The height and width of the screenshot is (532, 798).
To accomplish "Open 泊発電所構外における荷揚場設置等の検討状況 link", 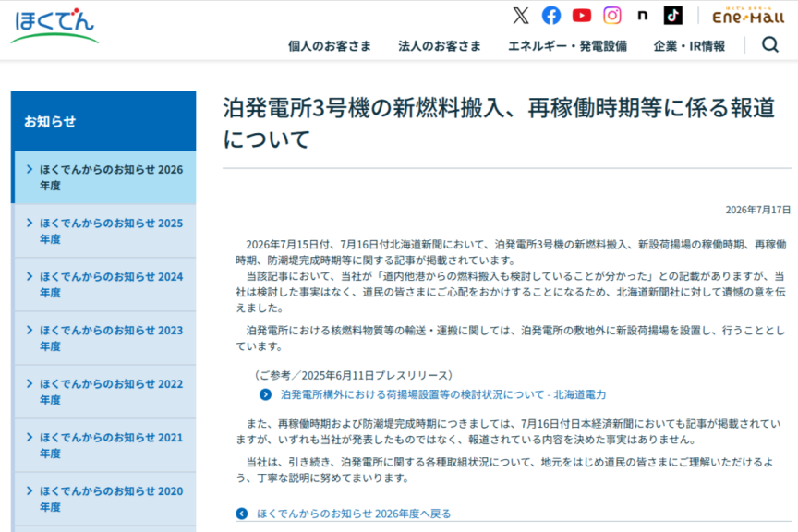I will [x=443, y=394].
